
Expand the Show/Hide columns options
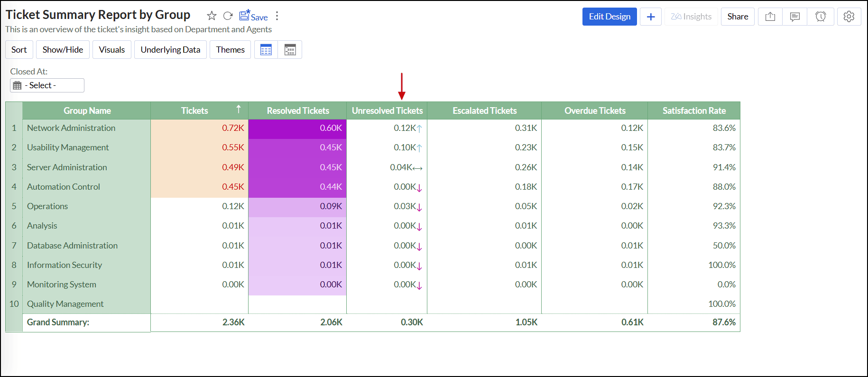[63, 50]
